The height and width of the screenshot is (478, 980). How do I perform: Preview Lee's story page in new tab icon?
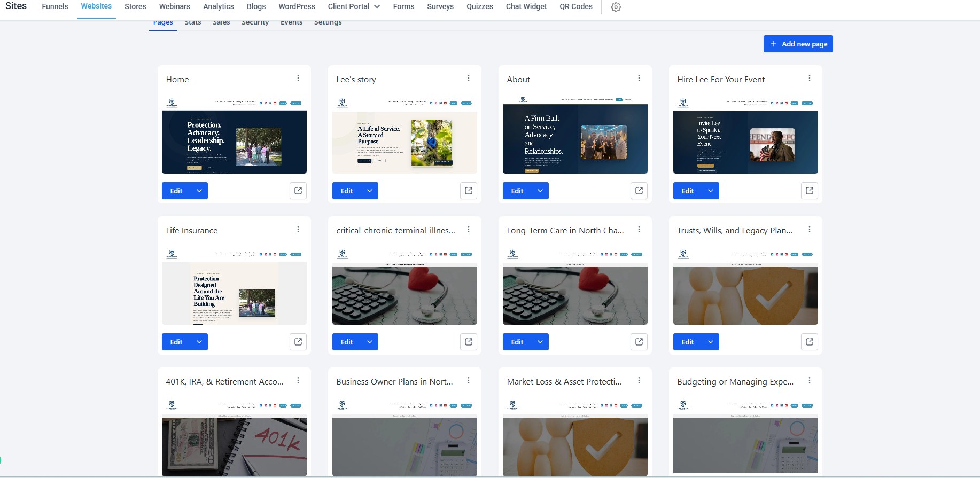click(469, 191)
